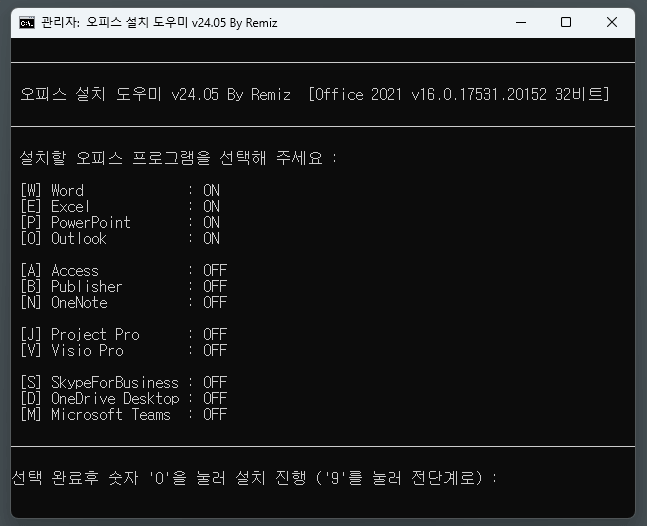Select the '[A] Access' option row

click(x=124, y=271)
